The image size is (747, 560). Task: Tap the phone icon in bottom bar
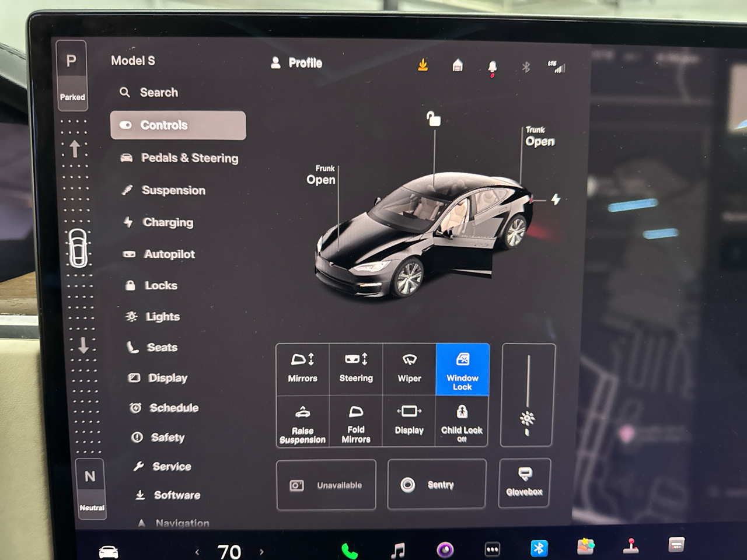[349, 550]
